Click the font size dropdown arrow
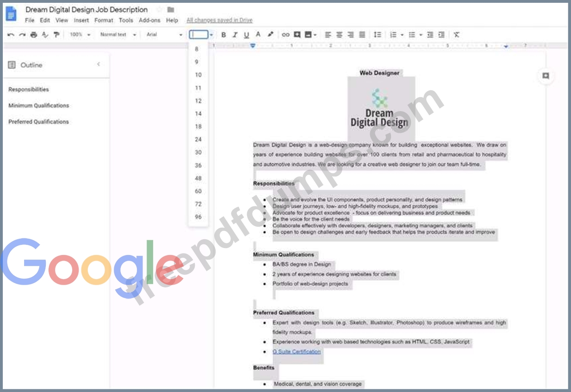Image resolution: width=571 pixels, height=392 pixels. [211, 35]
